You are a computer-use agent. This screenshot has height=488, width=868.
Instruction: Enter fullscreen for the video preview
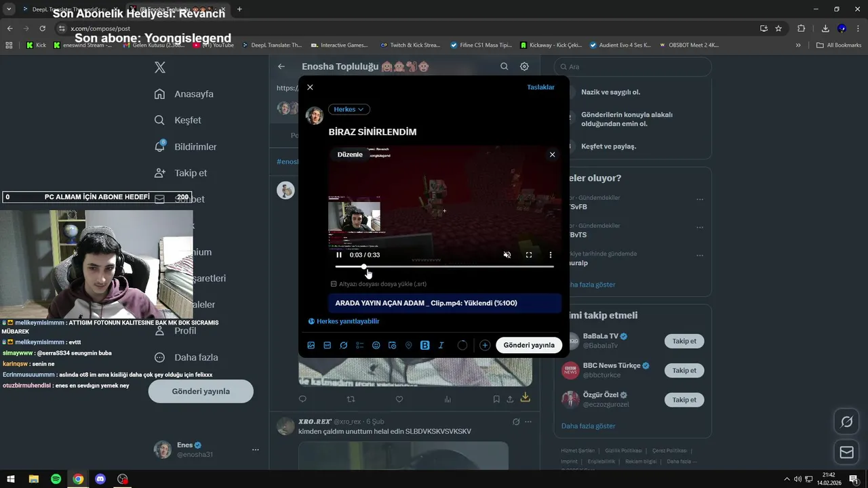[529, 255]
